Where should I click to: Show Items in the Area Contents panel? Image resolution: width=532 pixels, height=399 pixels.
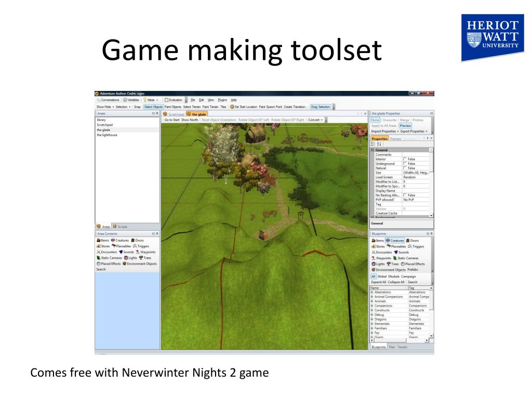point(103,240)
